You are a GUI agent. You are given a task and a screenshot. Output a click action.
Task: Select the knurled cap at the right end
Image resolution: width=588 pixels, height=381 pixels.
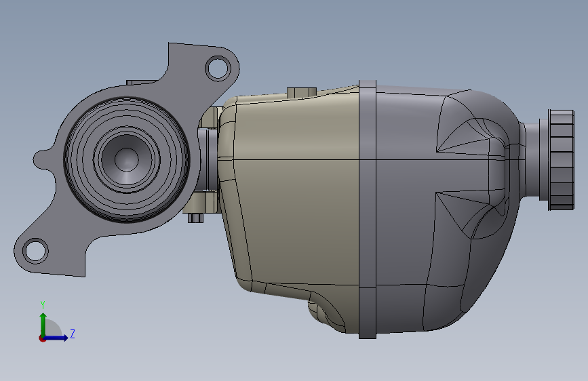tap(562, 160)
